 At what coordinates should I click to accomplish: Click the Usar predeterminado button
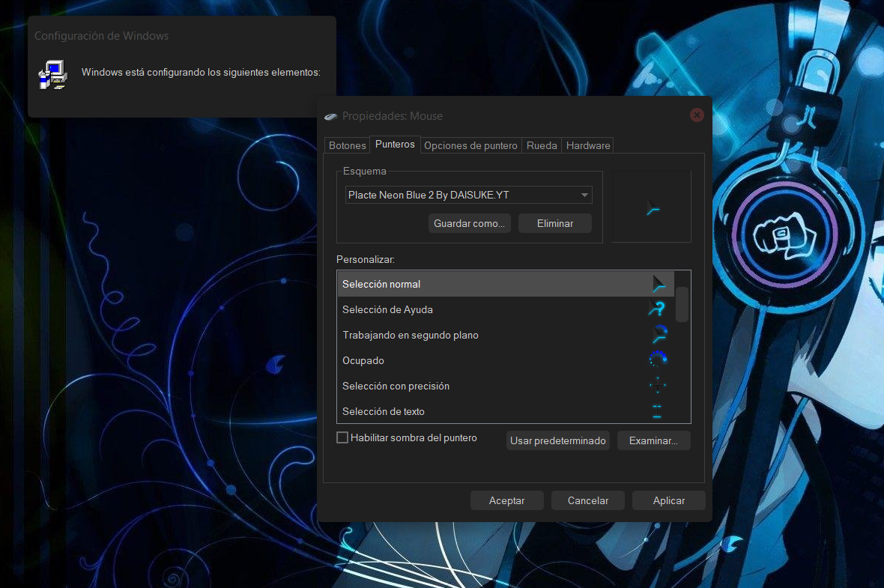pyautogui.click(x=557, y=440)
